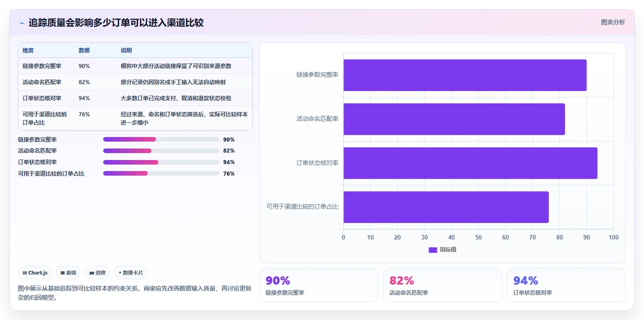This screenshot has width=644, height=320.
Task: Click the 说明 column header
Action: [126, 51]
